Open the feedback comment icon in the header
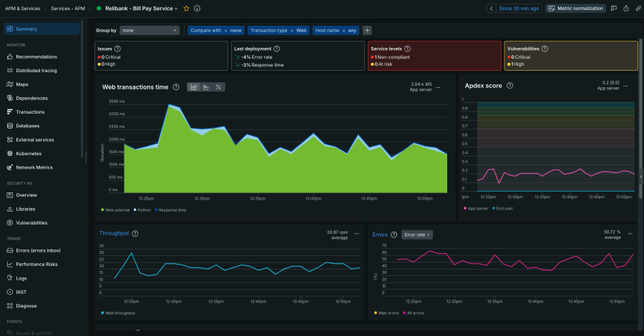 coord(614,8)
